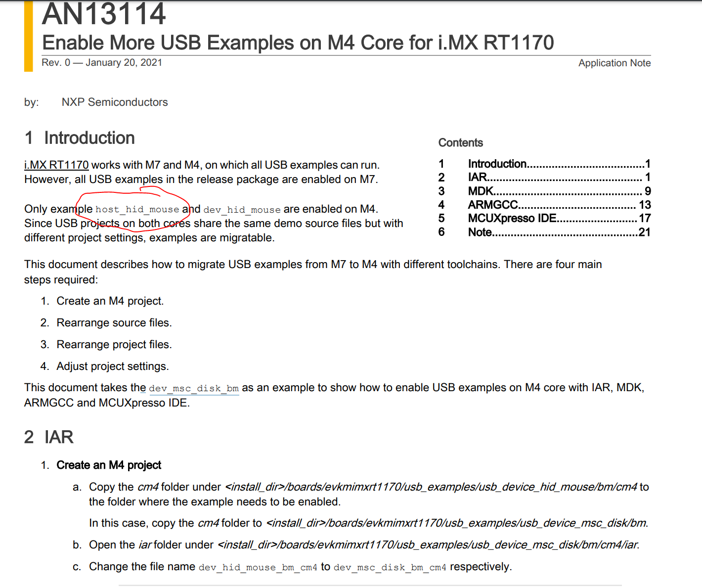702x588 pixels.
Task: Jump to the IAR section via Contents
Action: [x=478, y=177]
